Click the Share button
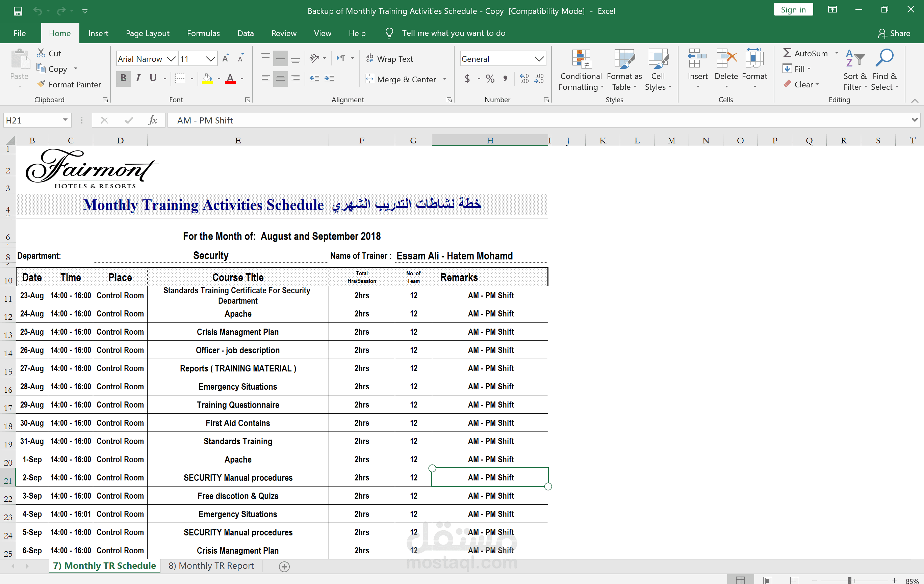This screenshot has width=924, height=584. [894, 33]
